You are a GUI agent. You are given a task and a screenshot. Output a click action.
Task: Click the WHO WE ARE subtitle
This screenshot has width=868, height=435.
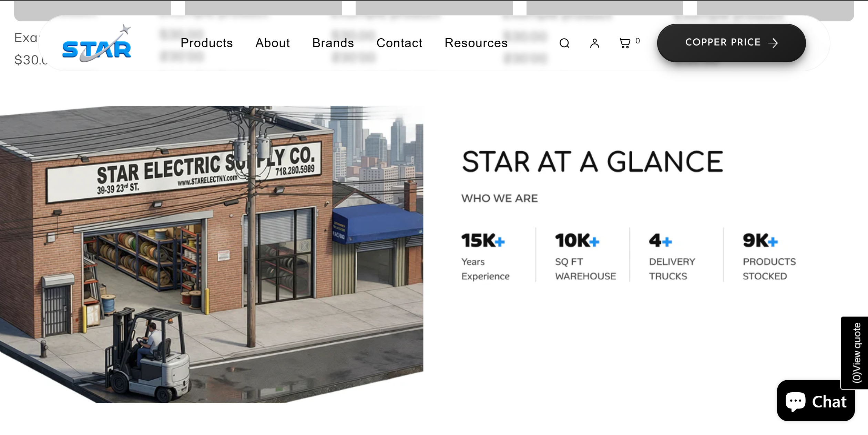coord(499,198)
